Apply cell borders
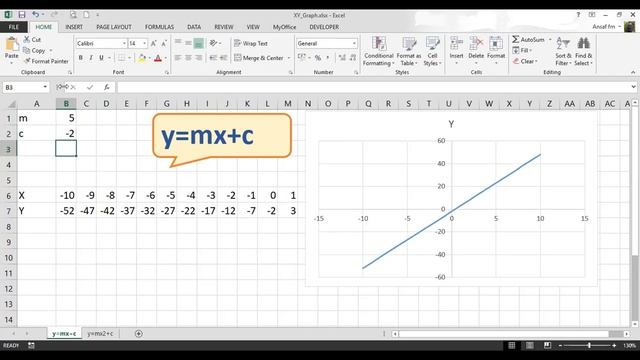Screen dimensions: 640x360 [x=122, y=58]
